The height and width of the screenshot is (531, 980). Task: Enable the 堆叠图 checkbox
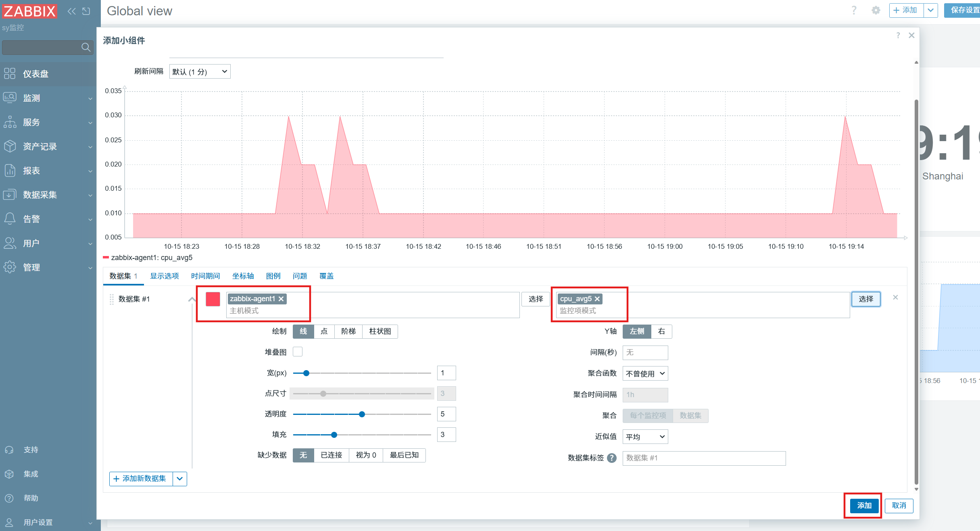click(x=298, y=352)
